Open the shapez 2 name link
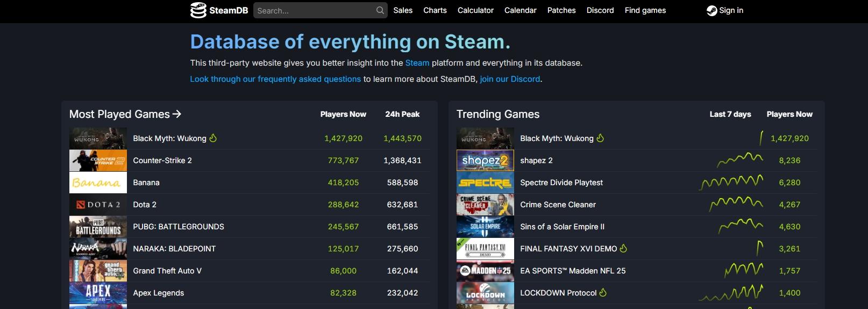 536,160
